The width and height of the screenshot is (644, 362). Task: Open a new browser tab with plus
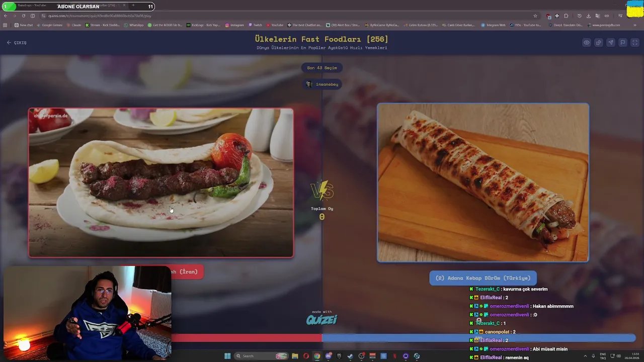pyautogui.click(x=133, y=6)
